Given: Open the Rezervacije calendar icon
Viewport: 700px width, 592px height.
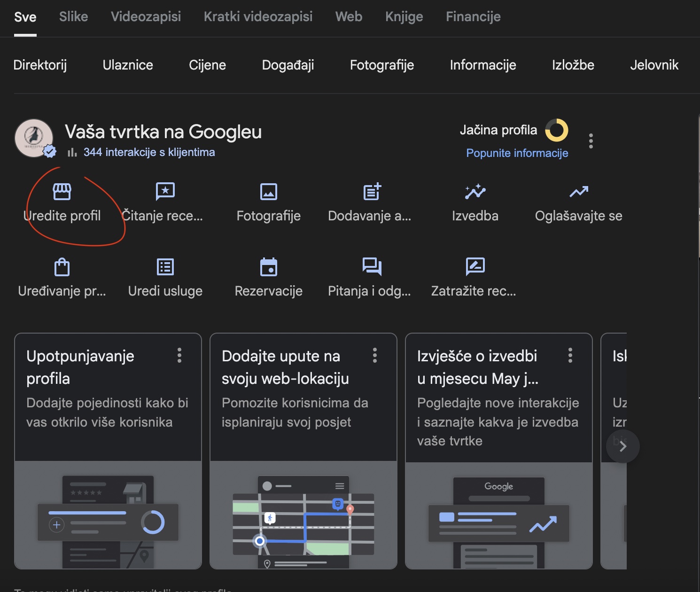Looking at the screenshot, I should pos(269,267).
